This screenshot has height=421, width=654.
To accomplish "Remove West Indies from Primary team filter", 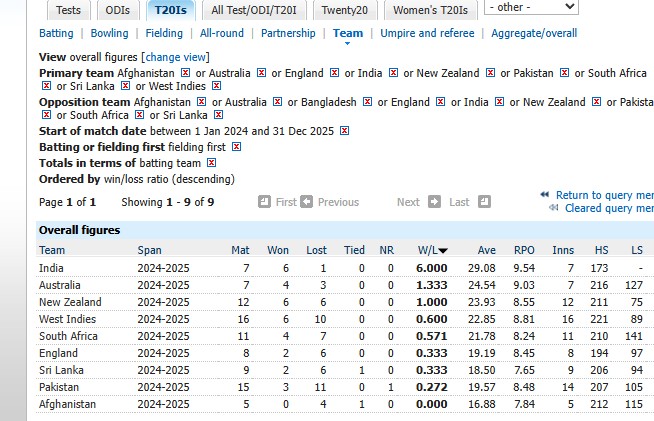I will [x=216, y=86].
